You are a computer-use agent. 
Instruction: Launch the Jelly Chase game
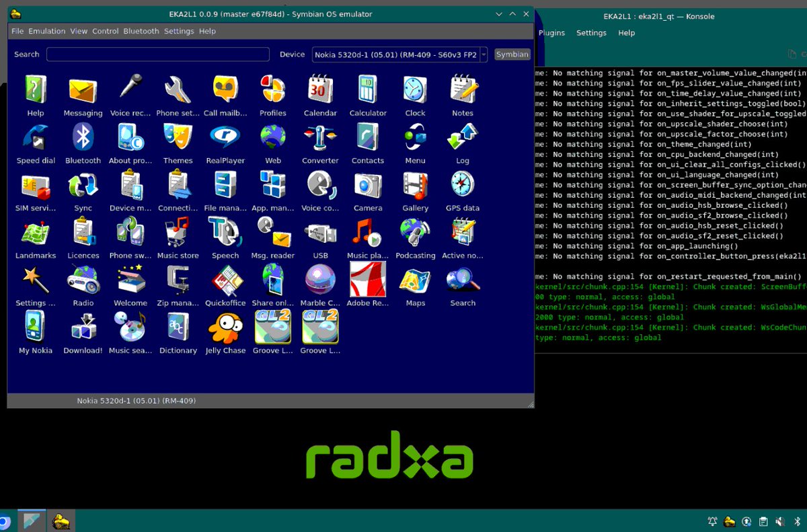pos(225,328)
